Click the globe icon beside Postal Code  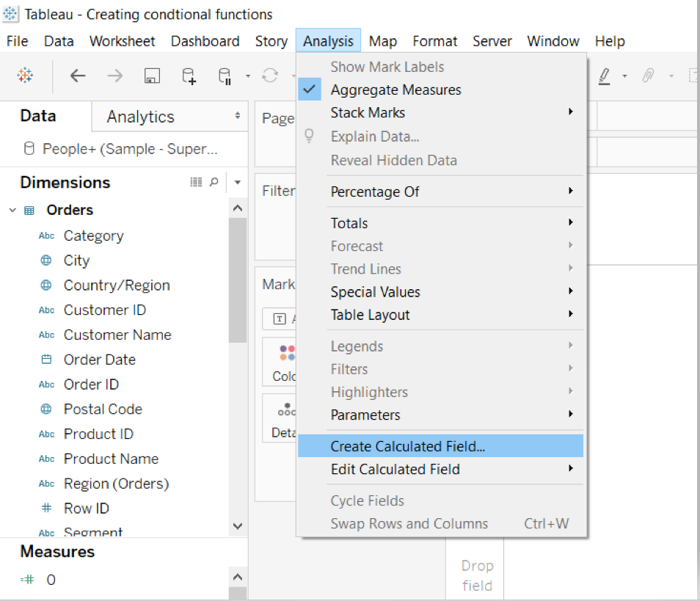pyautogui.click(x=46, y=409)
